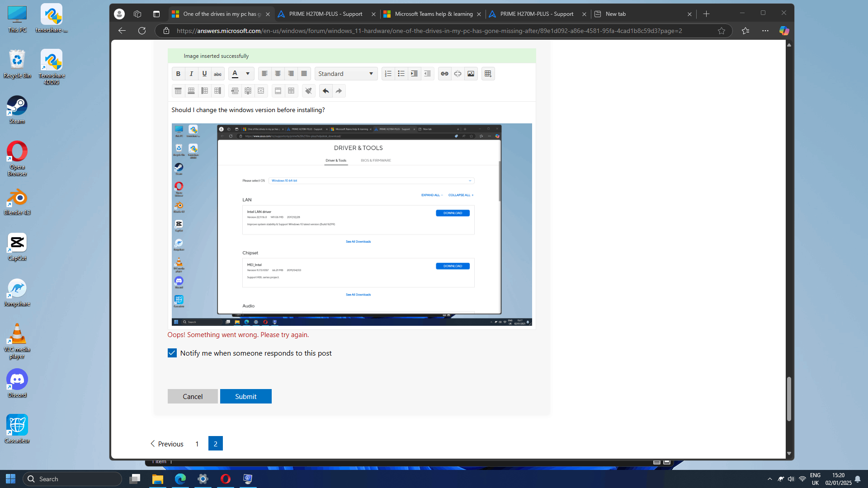868x488 pixels.
Task: Select the font color swatch button
Action: click(235, 74)
